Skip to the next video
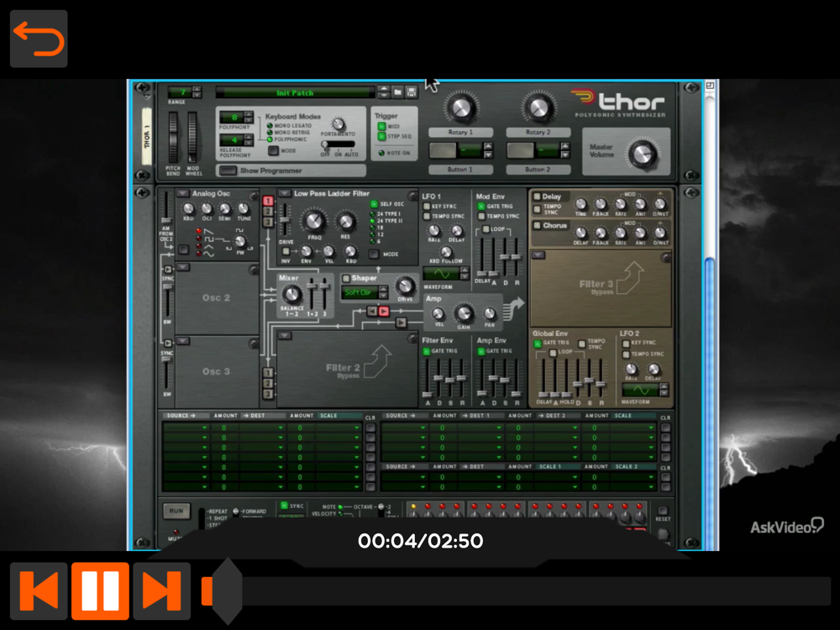 tap(162, 591)
